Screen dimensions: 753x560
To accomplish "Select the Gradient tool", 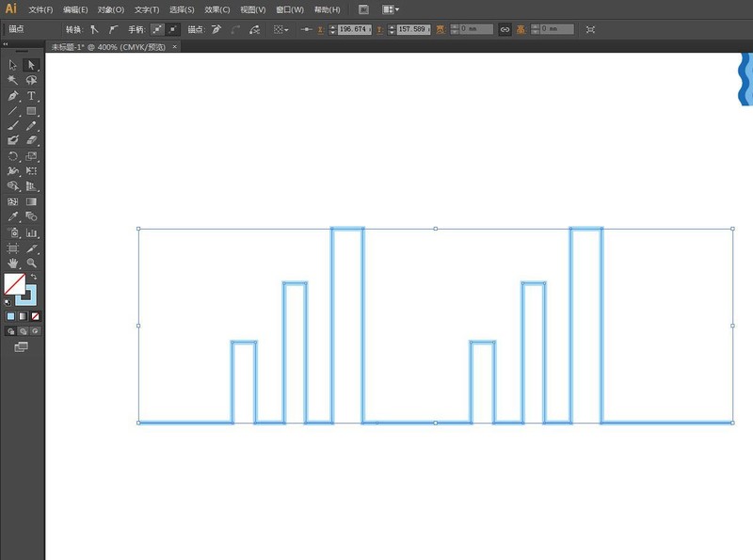I will [x=31, y=201].
